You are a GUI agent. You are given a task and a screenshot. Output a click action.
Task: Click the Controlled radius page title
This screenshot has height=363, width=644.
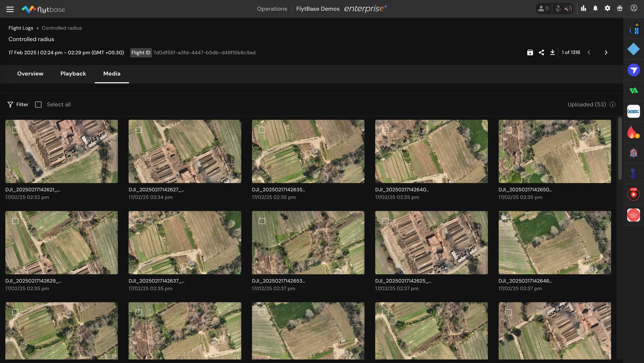31,39
